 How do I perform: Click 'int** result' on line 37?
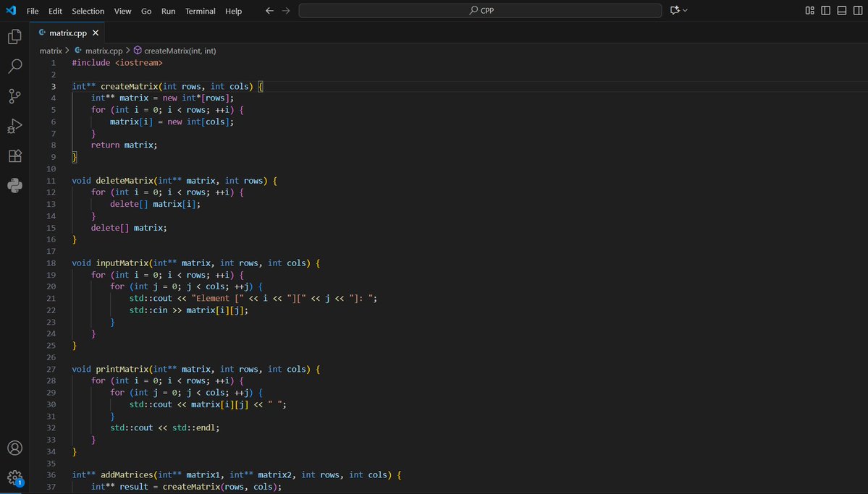pyautogui.click(x=119, y=487)
